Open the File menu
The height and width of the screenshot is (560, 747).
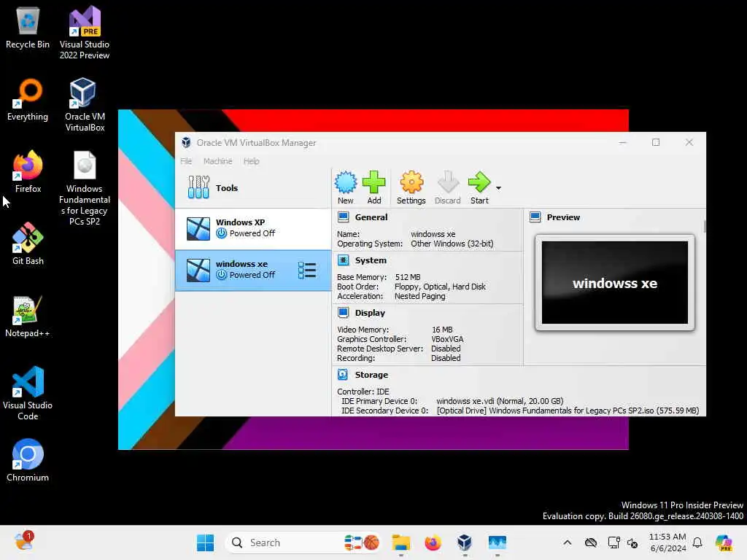coord(186,161)
